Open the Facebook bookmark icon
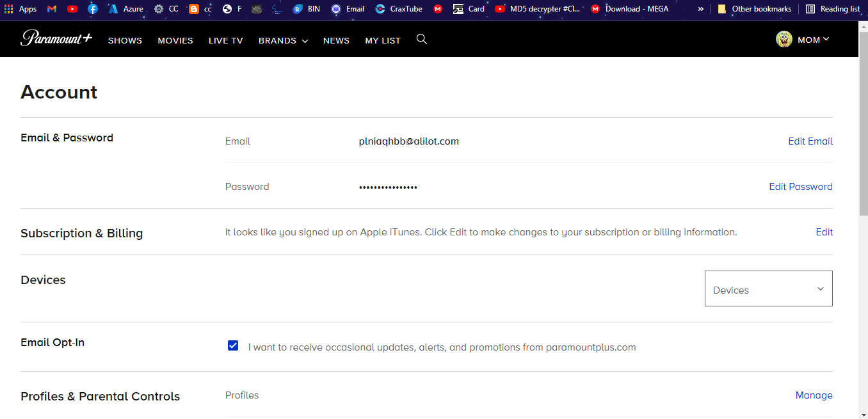This screenshot has width=868, height=419. coord(93,9)
